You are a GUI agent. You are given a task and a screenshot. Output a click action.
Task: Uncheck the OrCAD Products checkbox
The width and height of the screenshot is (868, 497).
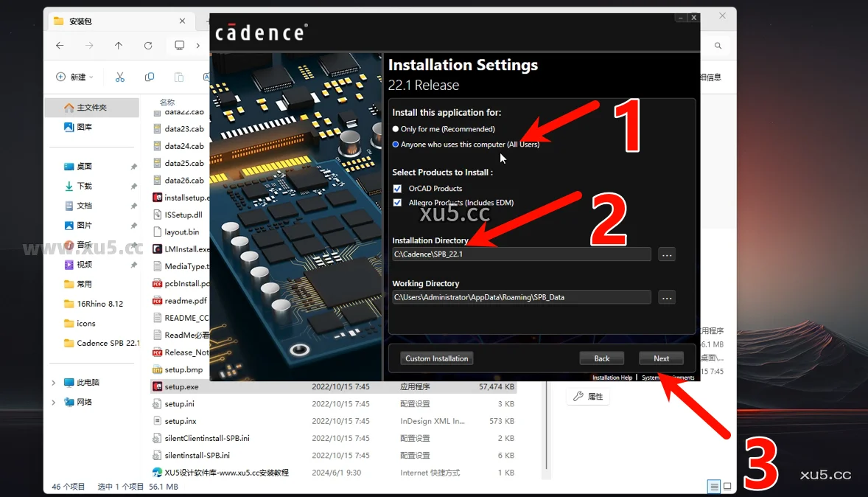[397, 188]
